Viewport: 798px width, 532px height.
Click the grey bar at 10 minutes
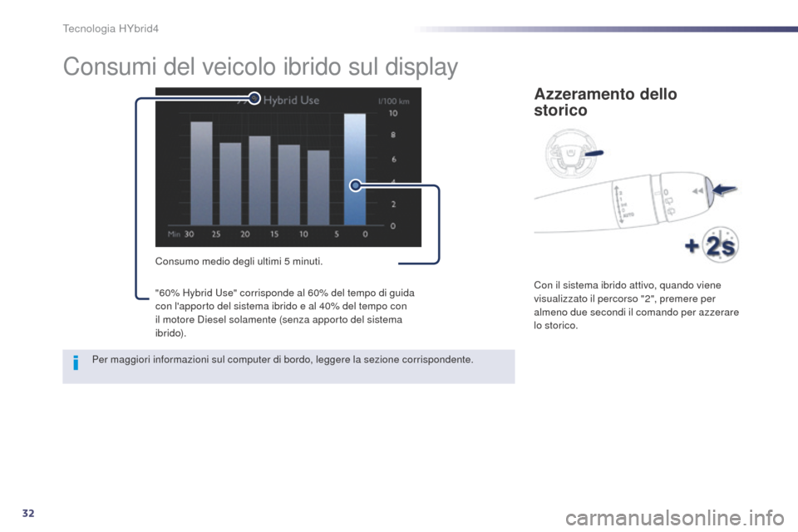(x=318, y=187)
